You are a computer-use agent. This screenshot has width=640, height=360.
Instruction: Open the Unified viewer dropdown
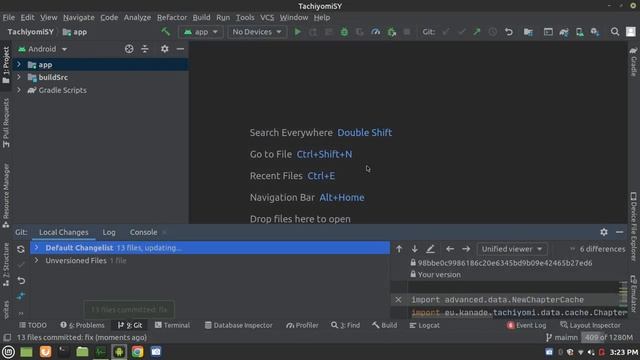[x=511, y=249]
